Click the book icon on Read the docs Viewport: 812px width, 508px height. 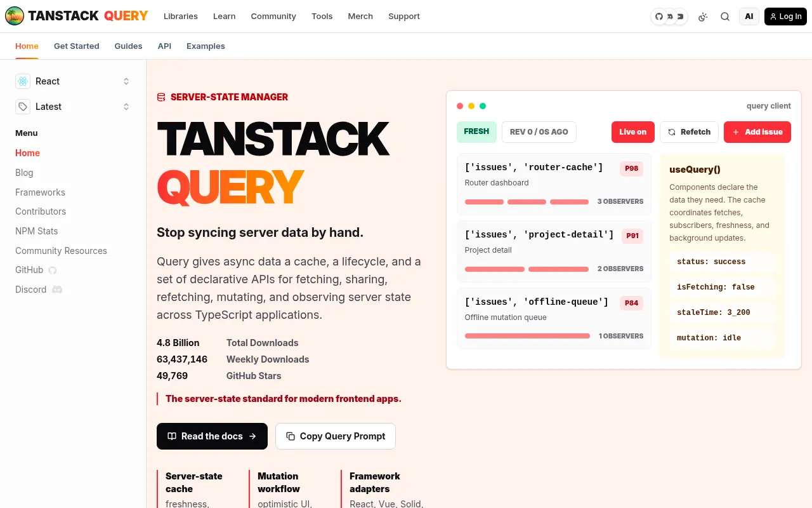[172, 436]
